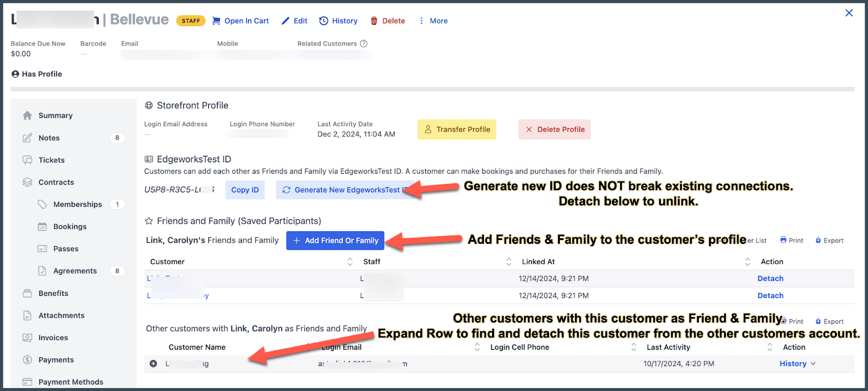Expand the other customer row plus icon
Image resolution: width=868 pixels, height=391 pixels.
pos(154,364)
